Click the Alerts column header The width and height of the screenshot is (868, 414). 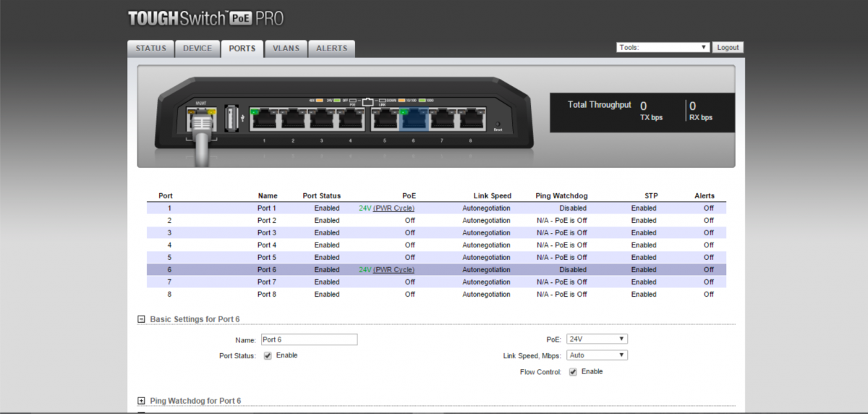pos(704,195)
